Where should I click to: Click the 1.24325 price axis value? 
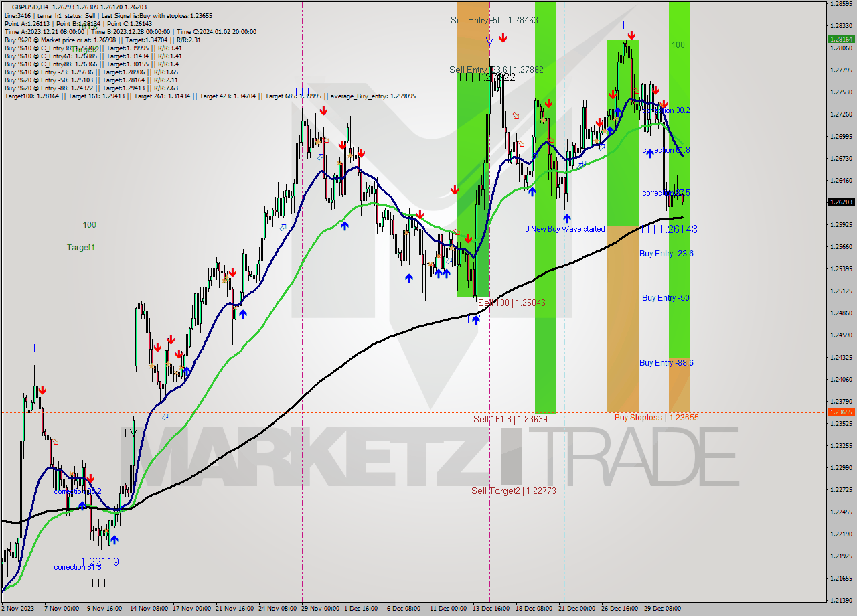coord(841,357)
